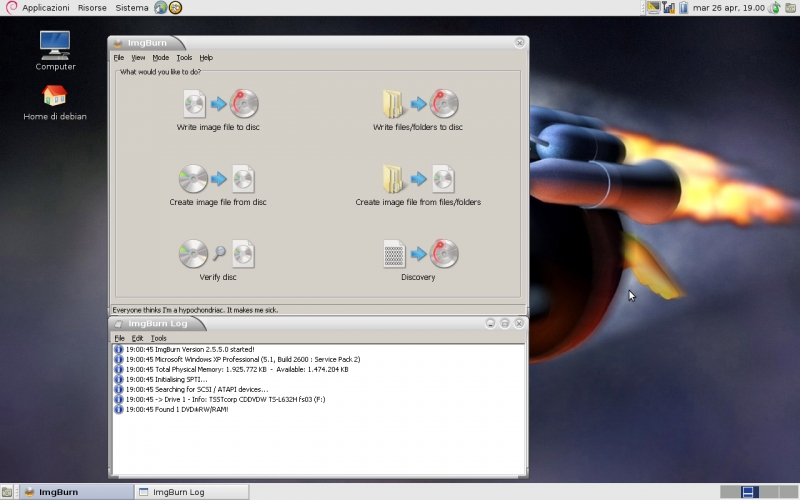800x500 pixels.
Task: Open the Computer desktop icon
Action: 55,51
